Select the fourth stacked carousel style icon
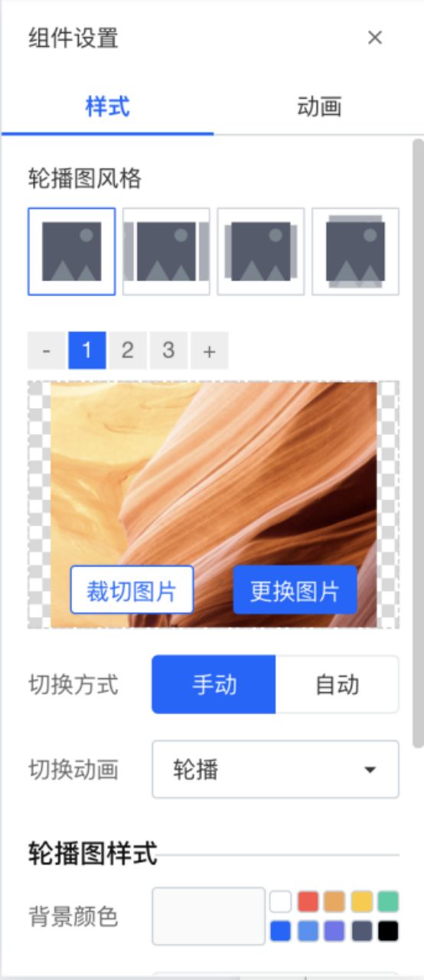424x980 pixels. point(355,251)
